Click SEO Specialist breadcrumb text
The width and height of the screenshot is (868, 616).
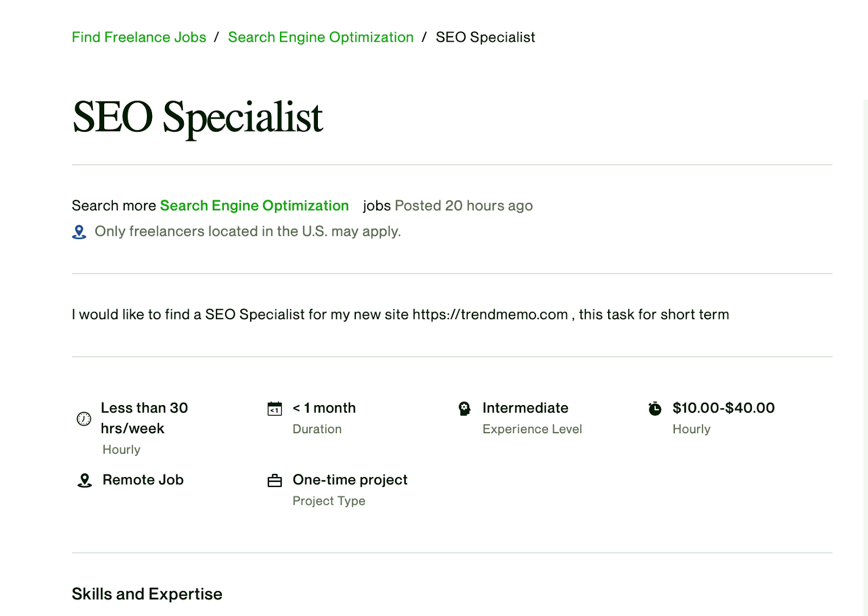click(x=485, y=37)
